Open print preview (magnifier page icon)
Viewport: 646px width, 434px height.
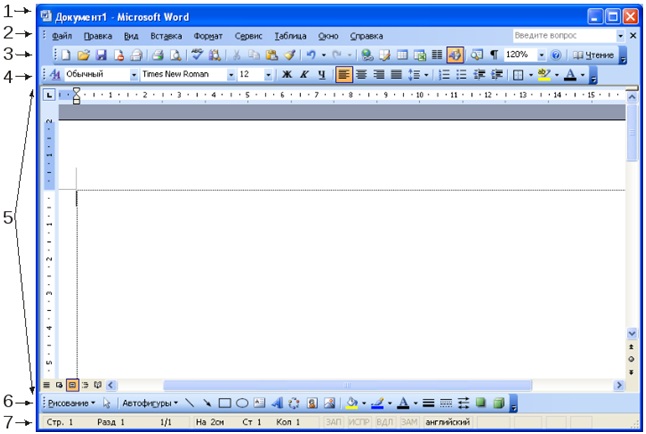click(x=176, y=55)
